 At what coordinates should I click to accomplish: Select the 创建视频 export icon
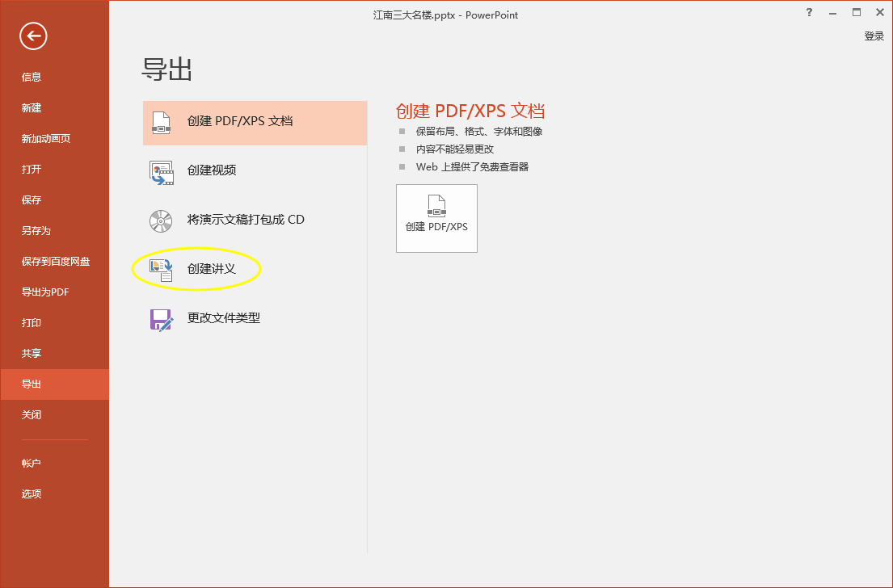(x=161, y=171)
